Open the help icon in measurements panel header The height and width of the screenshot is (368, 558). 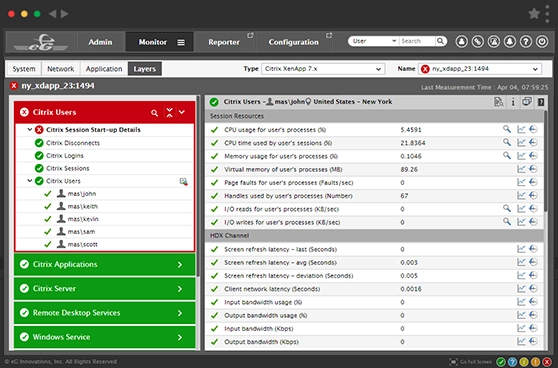[x=541, y=102]
